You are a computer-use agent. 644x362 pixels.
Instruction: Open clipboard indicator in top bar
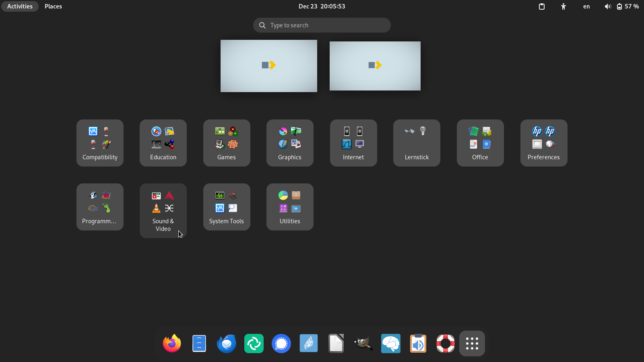click(x=542, y=6)
